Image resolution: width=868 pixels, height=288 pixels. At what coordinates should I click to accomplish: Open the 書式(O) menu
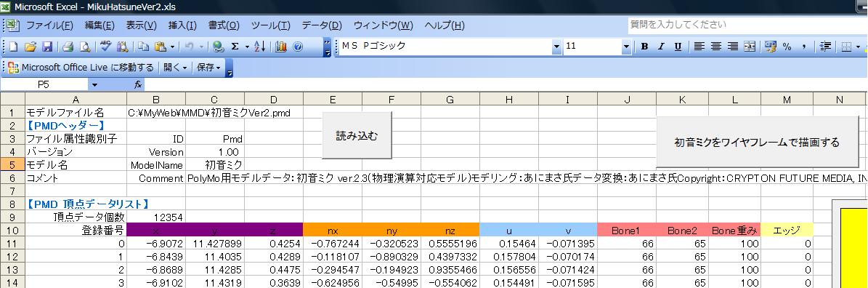(x=224, y=25)
